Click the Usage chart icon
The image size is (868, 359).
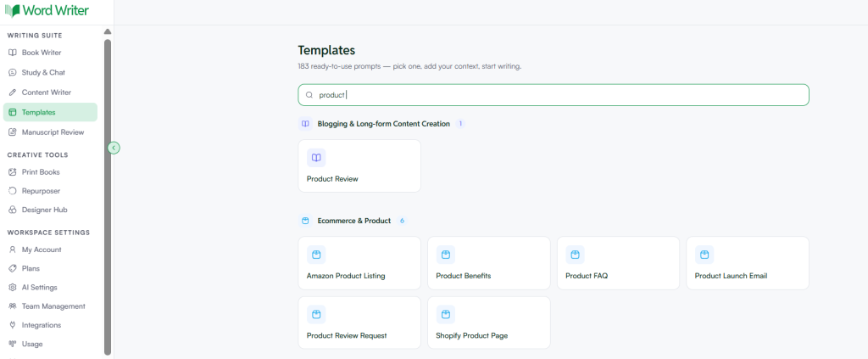[x=13, y=344]
